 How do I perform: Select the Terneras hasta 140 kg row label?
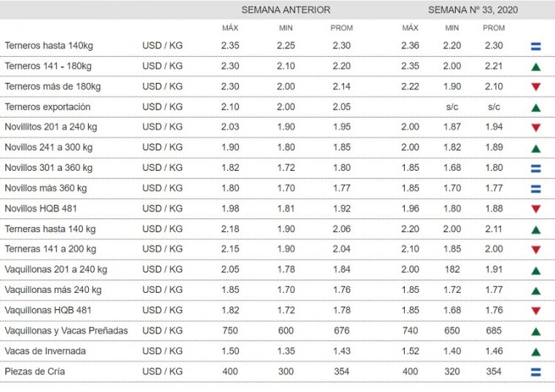[x=50, y=229]
